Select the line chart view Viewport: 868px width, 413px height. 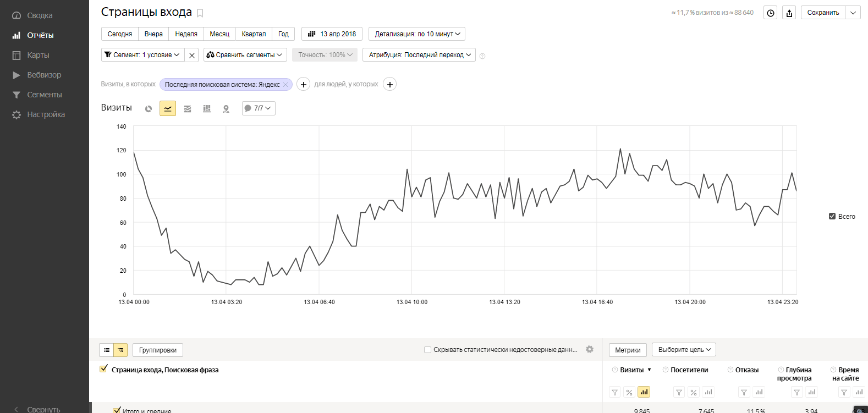coord(168,109)
